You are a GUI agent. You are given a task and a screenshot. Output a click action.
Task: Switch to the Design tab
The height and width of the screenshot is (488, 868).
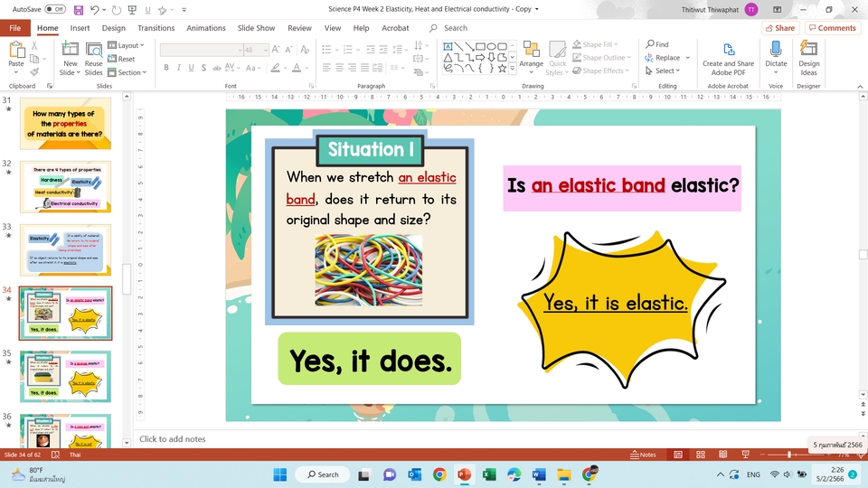coord(114,28)
